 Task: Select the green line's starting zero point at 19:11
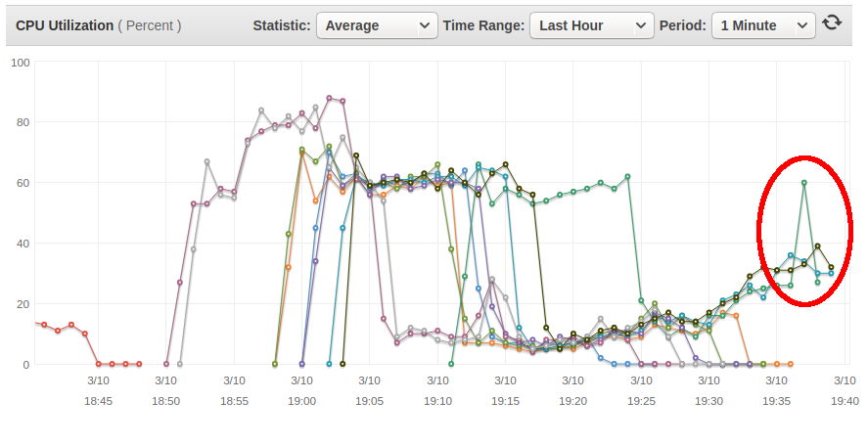point(451,364)
